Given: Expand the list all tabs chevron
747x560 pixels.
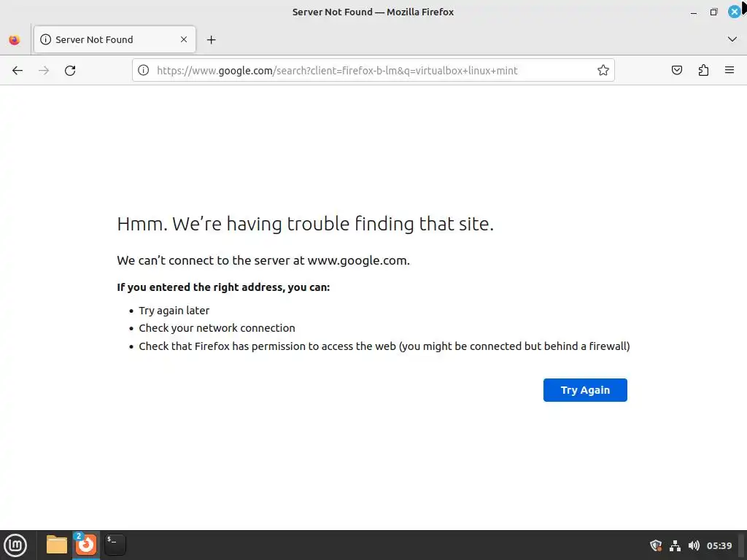Looking at the screenshot, I should coord(732,39).
